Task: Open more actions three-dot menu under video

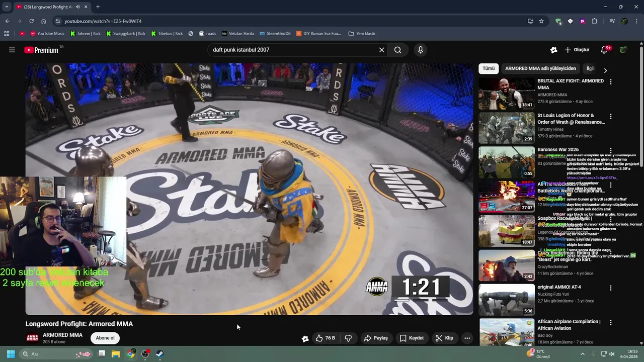Action: pyautogui.click(x=467, y=338)
